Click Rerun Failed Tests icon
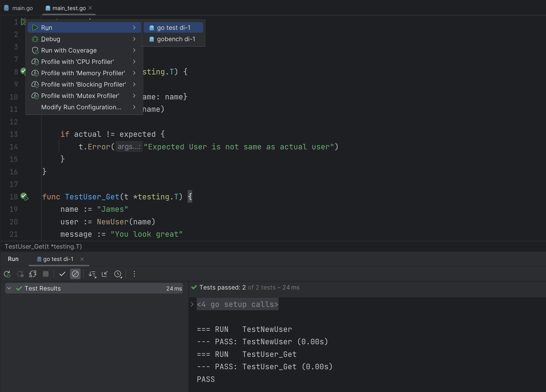 20,274
